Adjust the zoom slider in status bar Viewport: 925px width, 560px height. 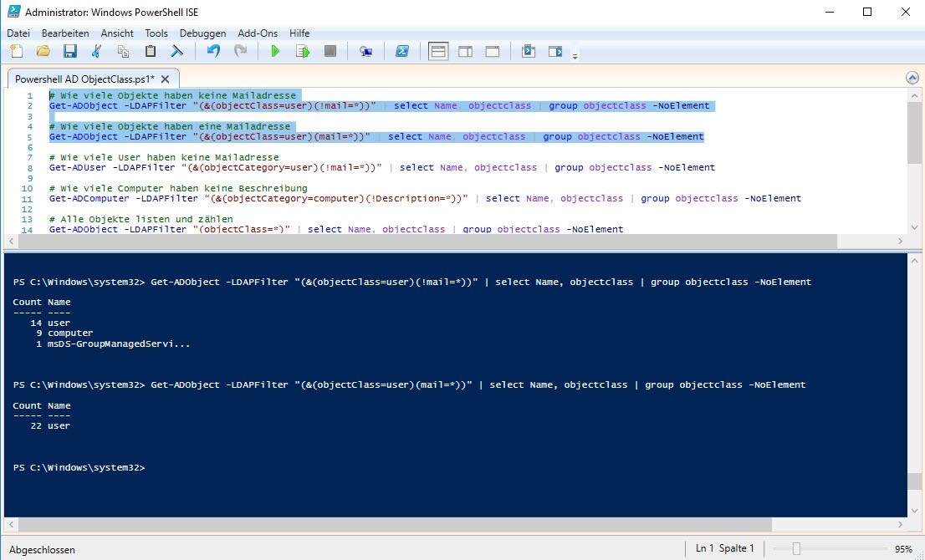796,549
